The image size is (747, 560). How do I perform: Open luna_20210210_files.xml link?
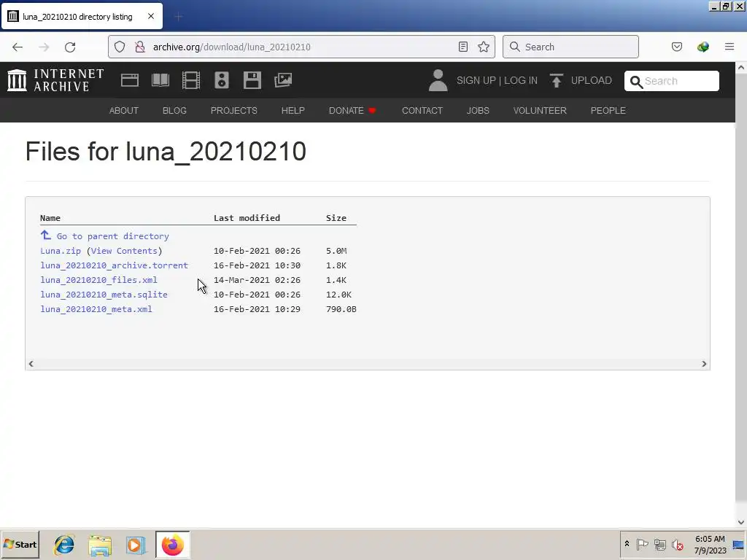(98, 280)
